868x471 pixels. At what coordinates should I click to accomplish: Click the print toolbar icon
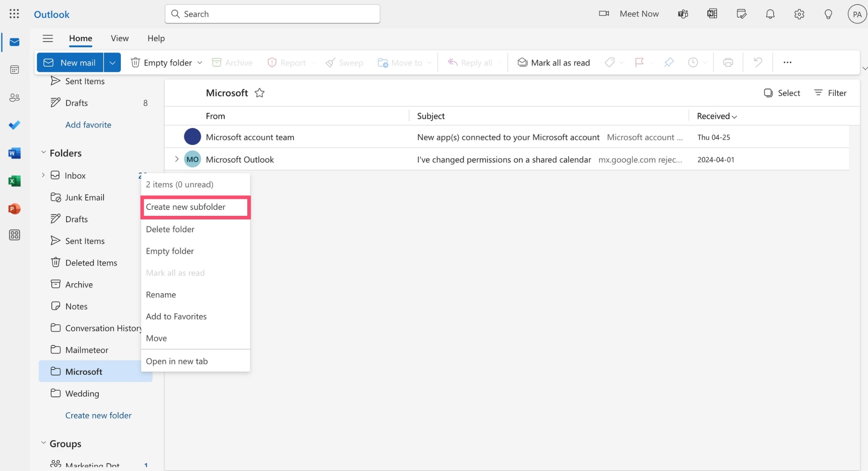pyautogui.click(x=728, y=63)
